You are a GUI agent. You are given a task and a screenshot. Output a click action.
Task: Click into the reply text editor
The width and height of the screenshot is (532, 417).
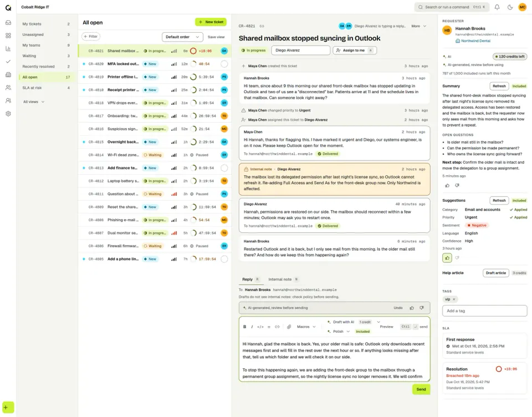[x=334, y=360]
